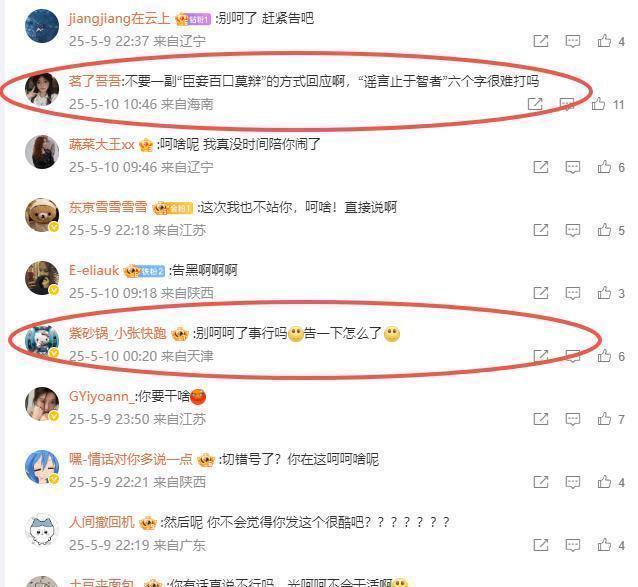Screen dimensions: 638x587
Task: Like 人间撤回机's comment
Action: [604, 546]
